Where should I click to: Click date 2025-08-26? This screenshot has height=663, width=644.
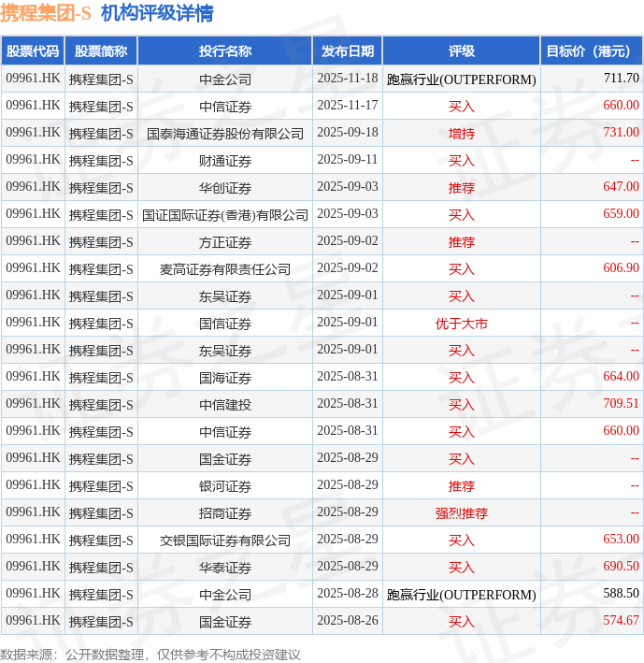tap(348, 620)
